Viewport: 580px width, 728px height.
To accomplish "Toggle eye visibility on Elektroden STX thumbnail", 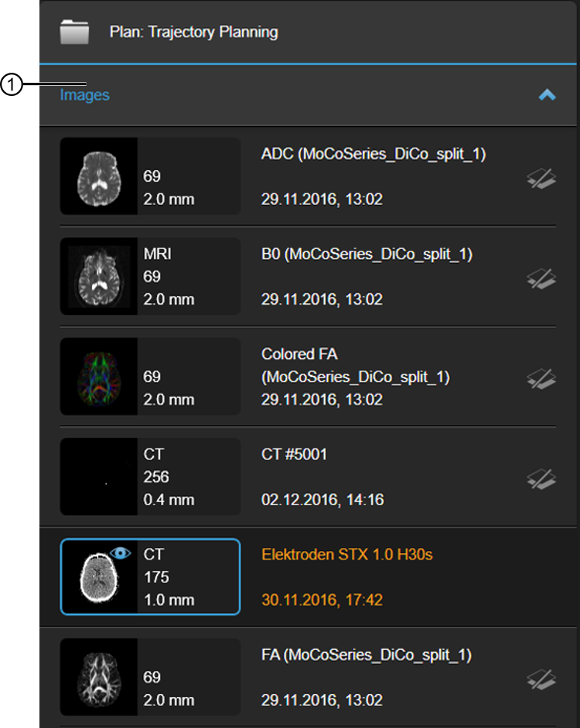I will [121, 553].
